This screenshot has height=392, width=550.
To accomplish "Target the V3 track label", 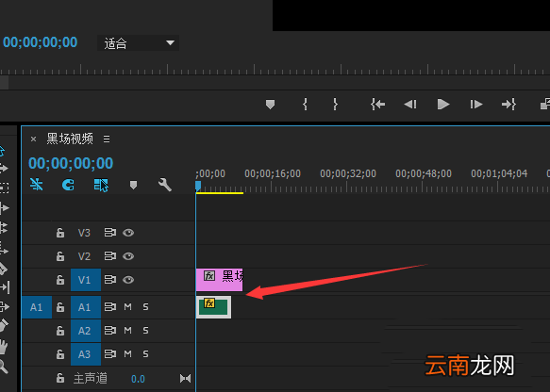I will coord(84,233).
